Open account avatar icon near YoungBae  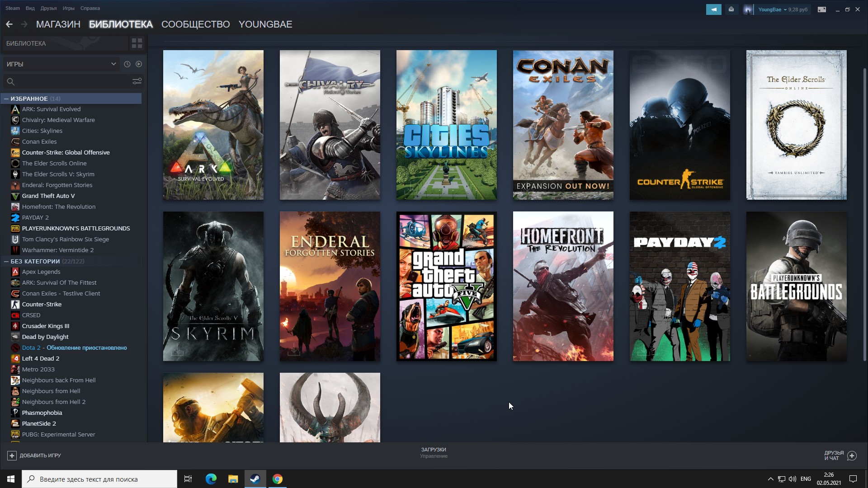pos(748,9)
